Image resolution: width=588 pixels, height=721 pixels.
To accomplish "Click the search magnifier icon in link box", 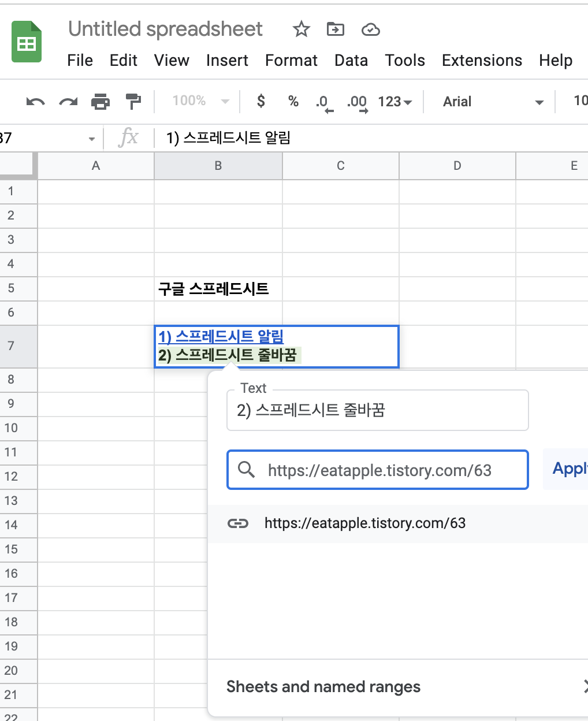I will (247, 470).
